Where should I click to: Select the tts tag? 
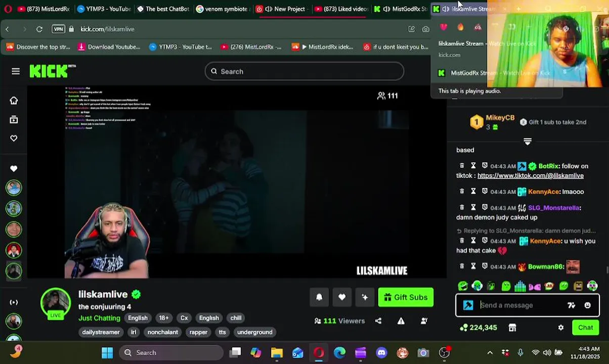(222, 332)
